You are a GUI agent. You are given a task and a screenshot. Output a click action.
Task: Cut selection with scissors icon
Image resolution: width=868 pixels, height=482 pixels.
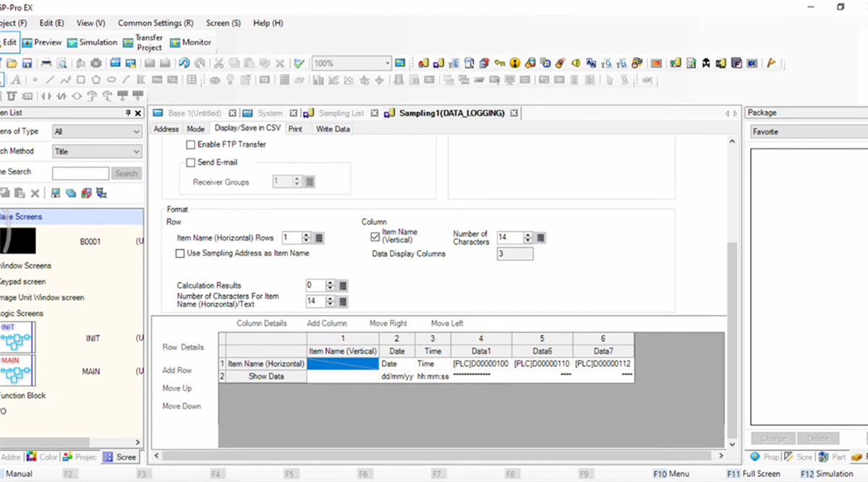(218, 64)
